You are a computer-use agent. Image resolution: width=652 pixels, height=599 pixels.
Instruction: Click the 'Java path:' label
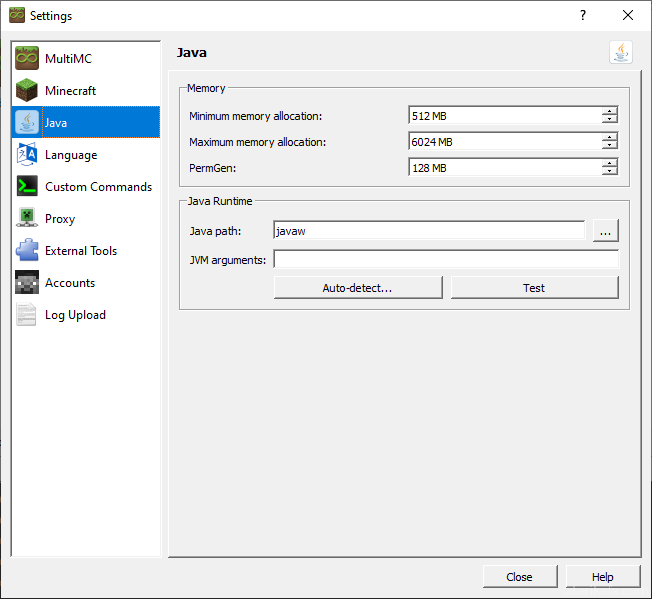[x=215, y=231]
